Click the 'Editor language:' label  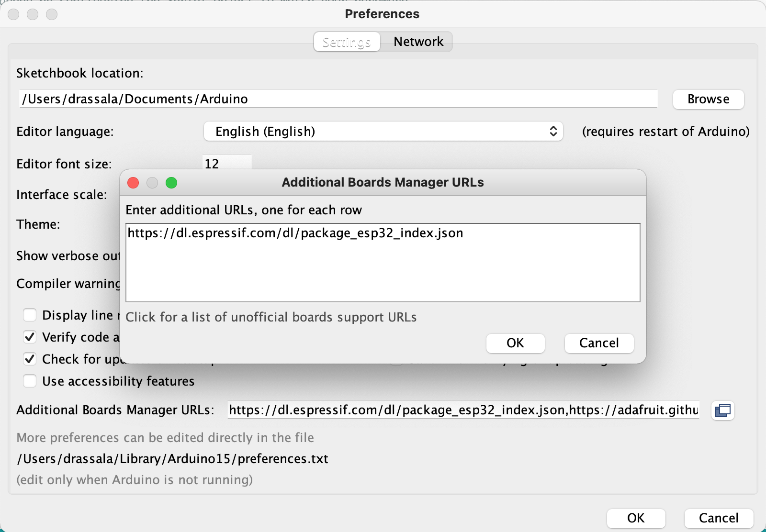coord(65,132)
